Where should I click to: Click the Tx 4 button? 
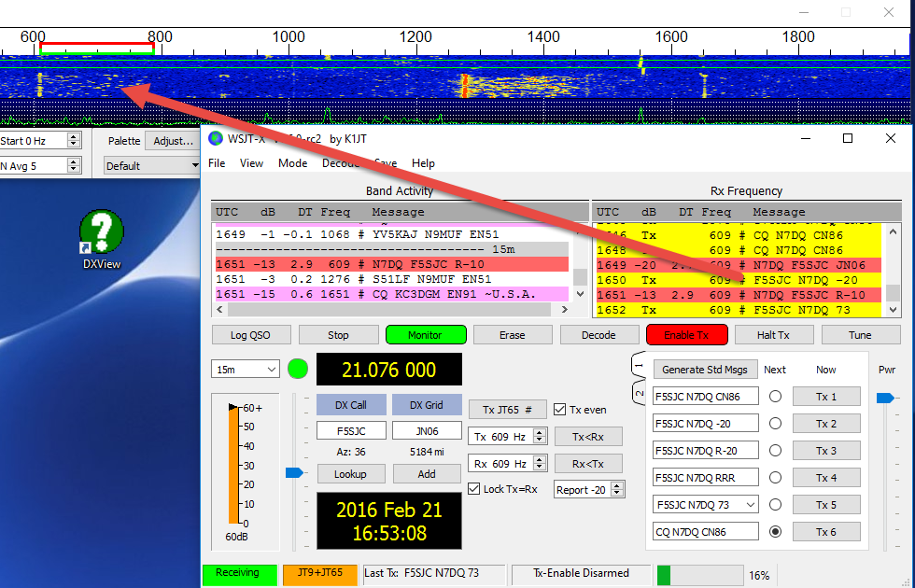point(826,478)
